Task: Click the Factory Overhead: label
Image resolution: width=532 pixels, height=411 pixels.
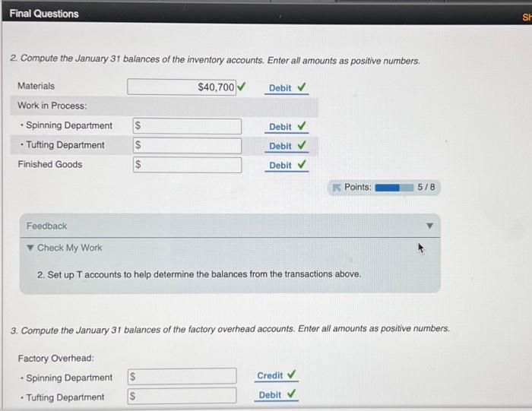Action: (x=56, y=358)
